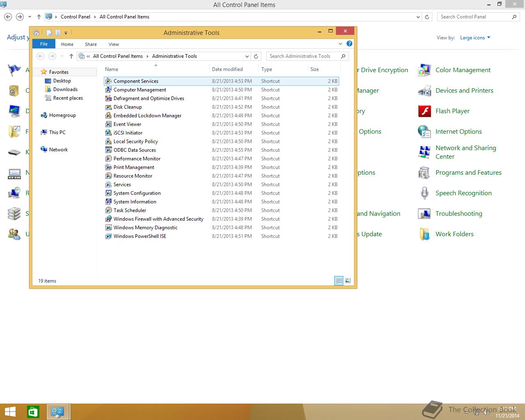
Task: Open Troubleshooting in Control Panel
Action: 459,214
